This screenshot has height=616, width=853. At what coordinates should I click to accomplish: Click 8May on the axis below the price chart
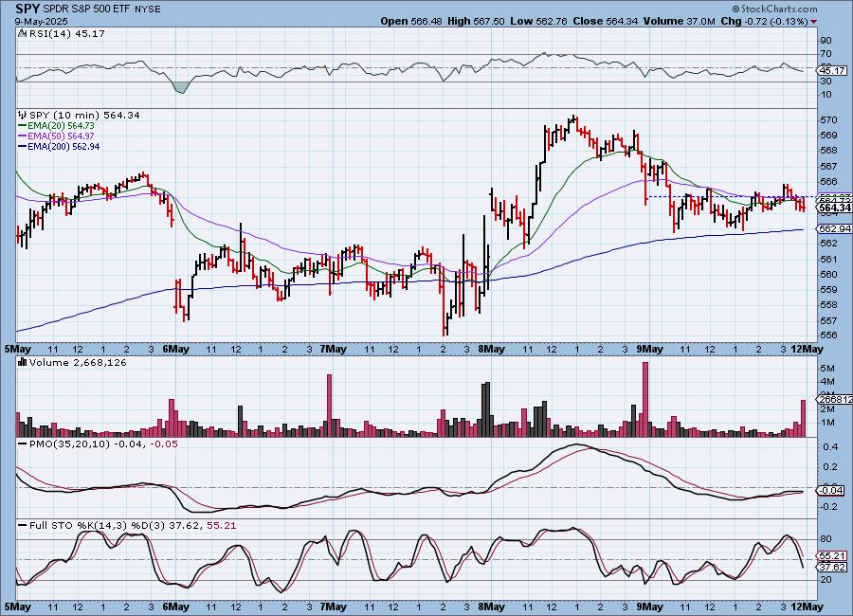(491, 349)
